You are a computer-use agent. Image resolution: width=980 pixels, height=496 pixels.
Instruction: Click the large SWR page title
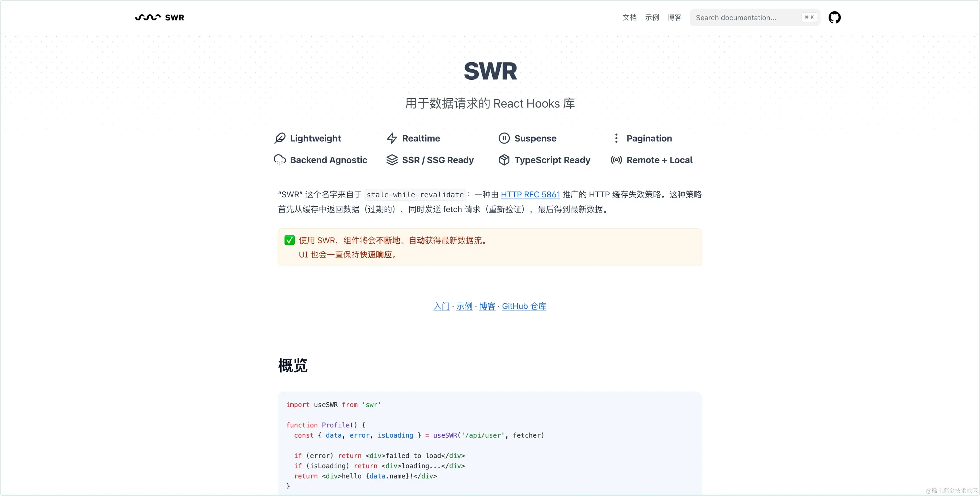tap(490, 71)
